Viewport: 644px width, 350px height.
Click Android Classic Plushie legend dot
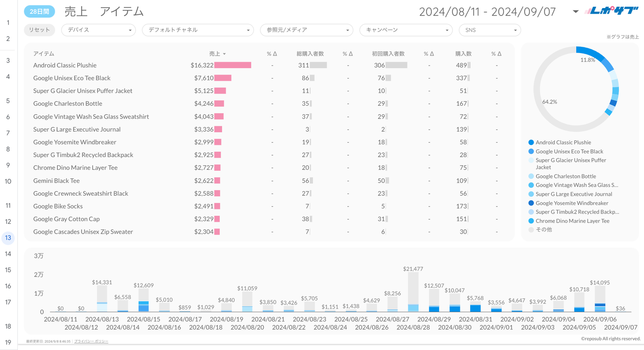tap(531, 143)
